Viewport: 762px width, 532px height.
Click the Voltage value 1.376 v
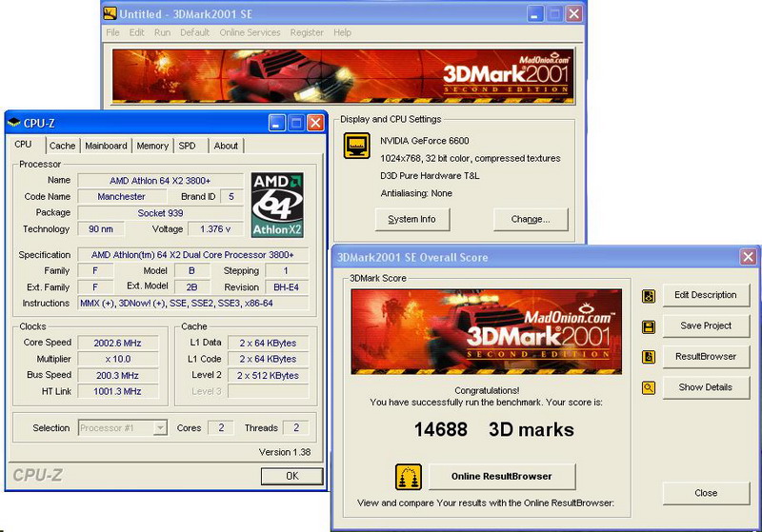[215, 229]
